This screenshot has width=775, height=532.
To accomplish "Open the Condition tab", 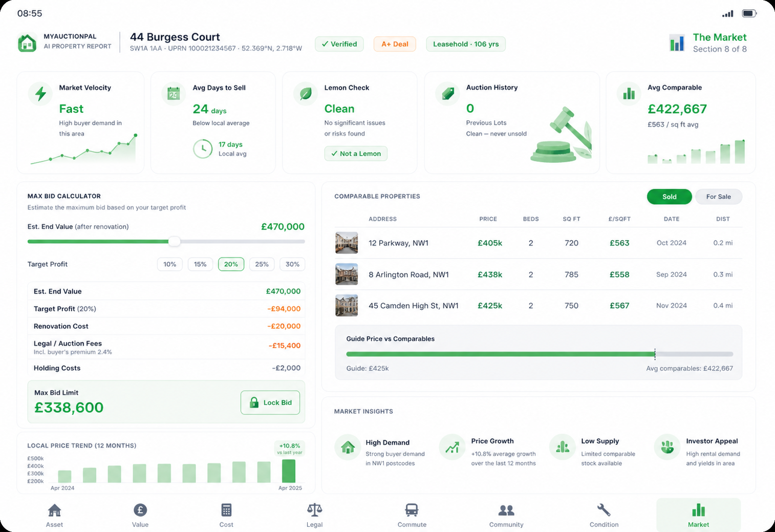I will click(604, 515).
